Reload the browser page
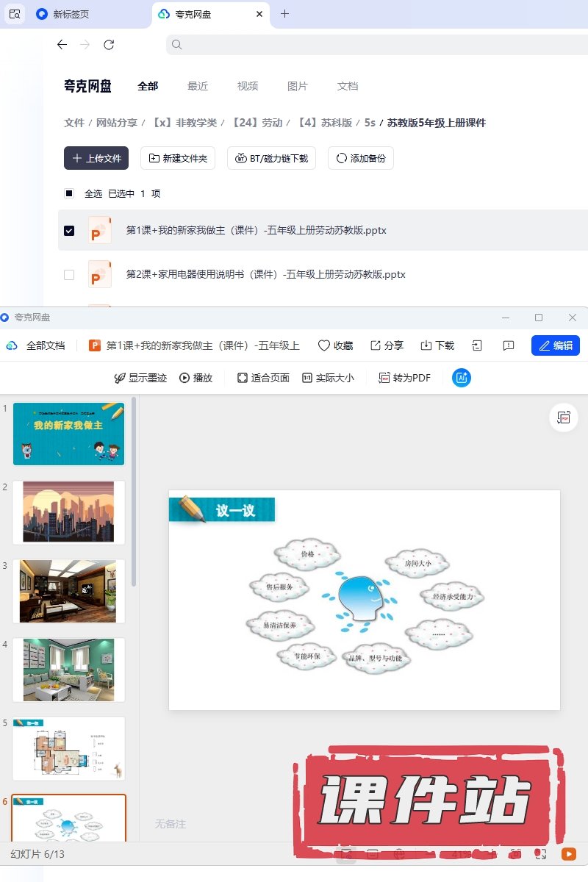Image resolution: width=588 pixels, height=882 pixels. click(109, 45)
